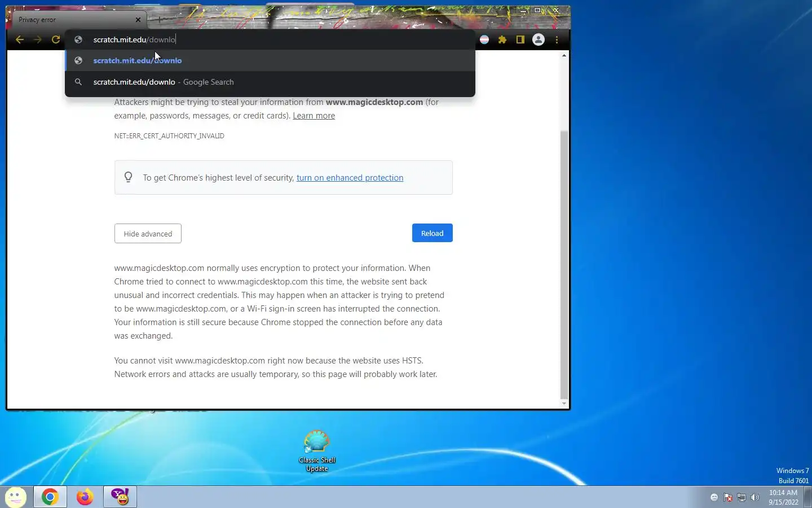Minimize the Chrome window

point(524,10)
